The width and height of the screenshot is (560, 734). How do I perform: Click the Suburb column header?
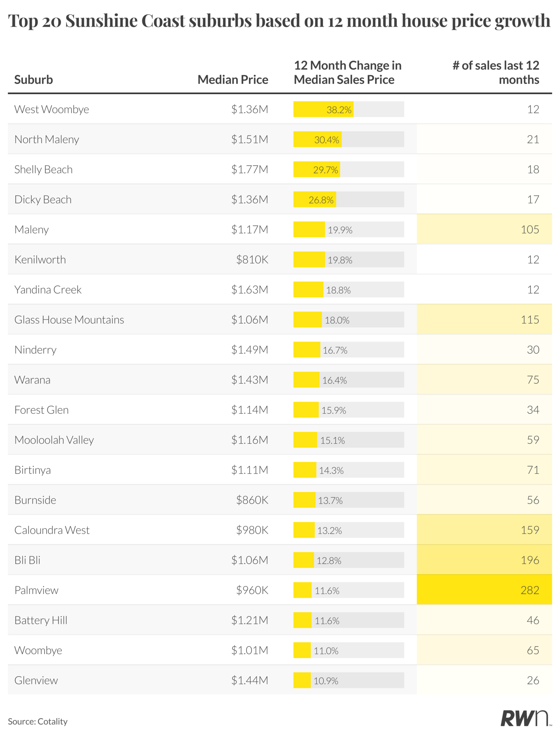point(34,80)
